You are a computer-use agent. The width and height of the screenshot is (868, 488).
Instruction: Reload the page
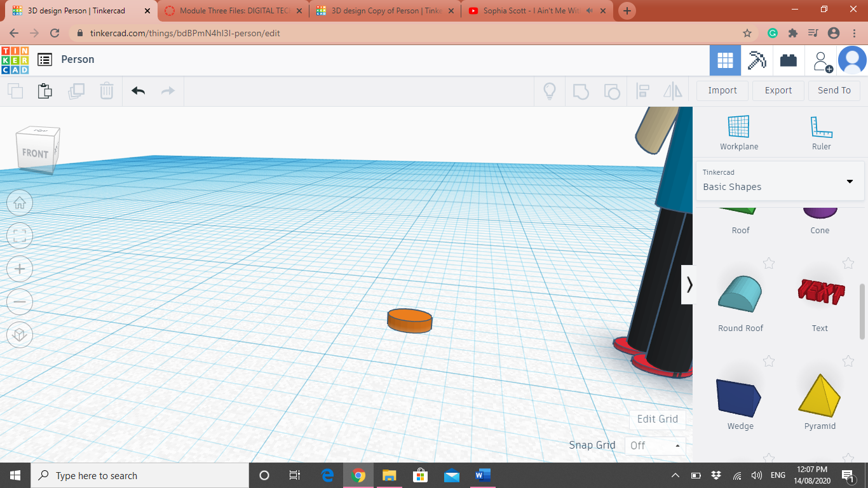[55, 33]
